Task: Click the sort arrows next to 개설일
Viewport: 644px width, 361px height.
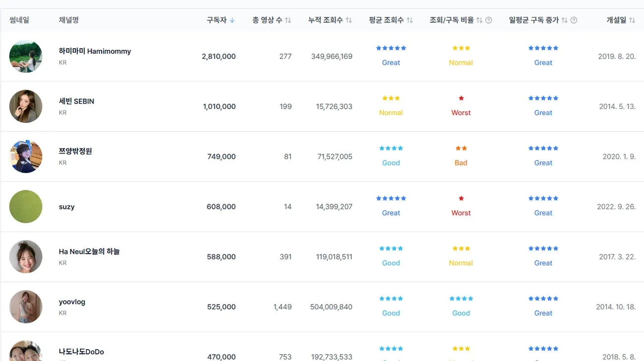Action: [632, 20]
